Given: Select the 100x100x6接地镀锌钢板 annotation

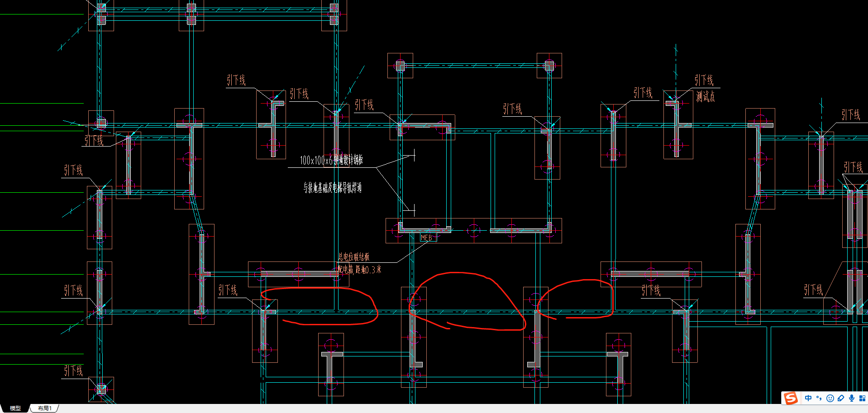Looking at the screenshot, I should (x=331, y=160).
